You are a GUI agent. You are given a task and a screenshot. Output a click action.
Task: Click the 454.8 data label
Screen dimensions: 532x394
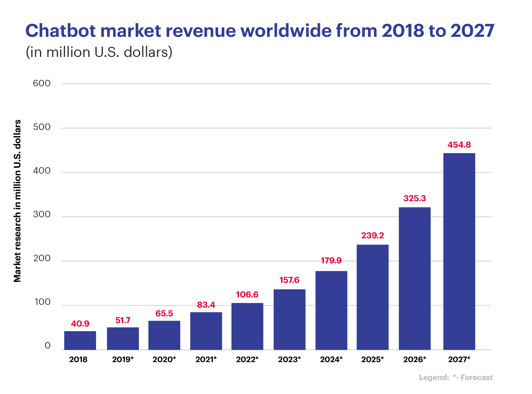click(x=459, y=144)
